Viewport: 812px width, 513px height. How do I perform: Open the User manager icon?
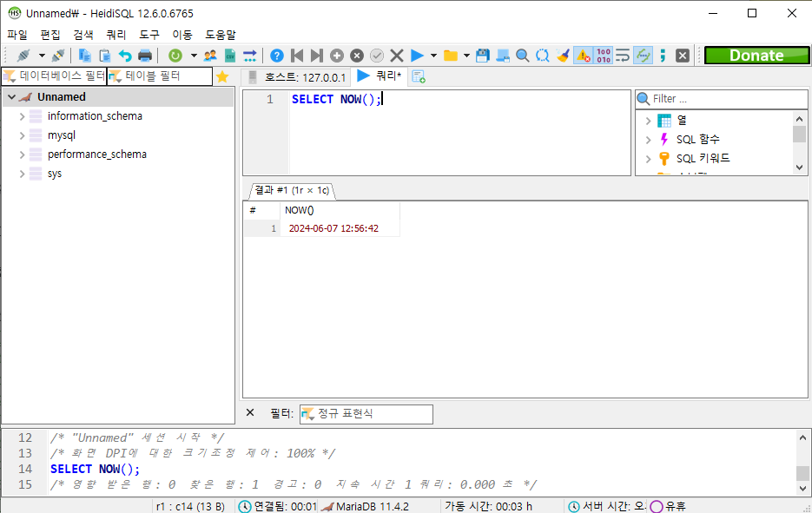(x=210, y=56)
